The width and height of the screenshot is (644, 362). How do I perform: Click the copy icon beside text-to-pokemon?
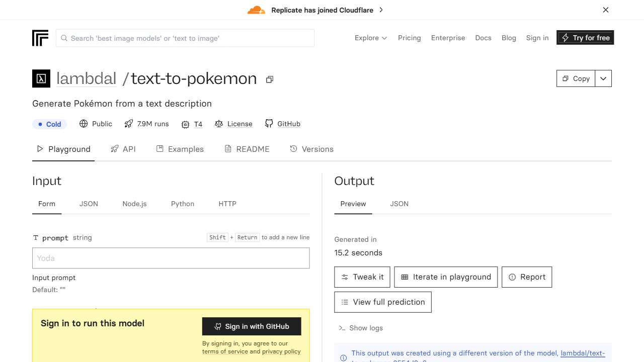point(269,79)
